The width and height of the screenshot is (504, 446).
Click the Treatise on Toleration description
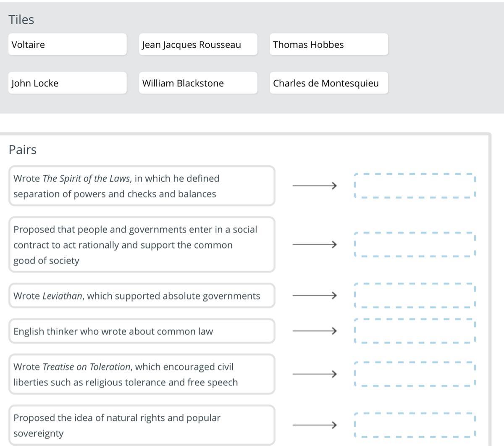pyautogui.click(x=142, y=374)
